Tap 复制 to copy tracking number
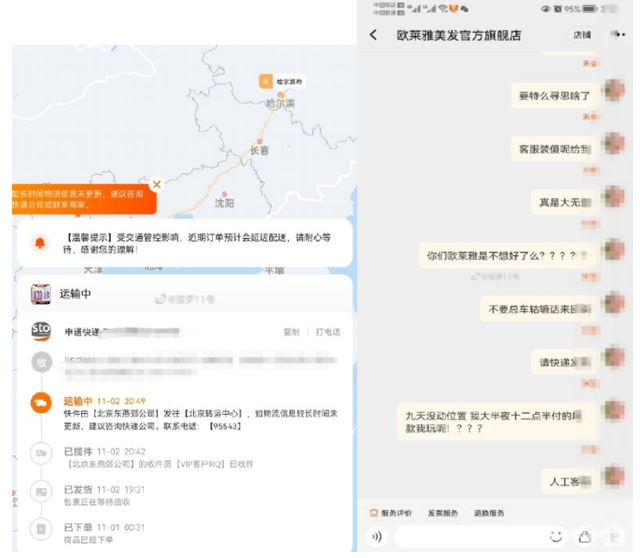 coord(291,332)
